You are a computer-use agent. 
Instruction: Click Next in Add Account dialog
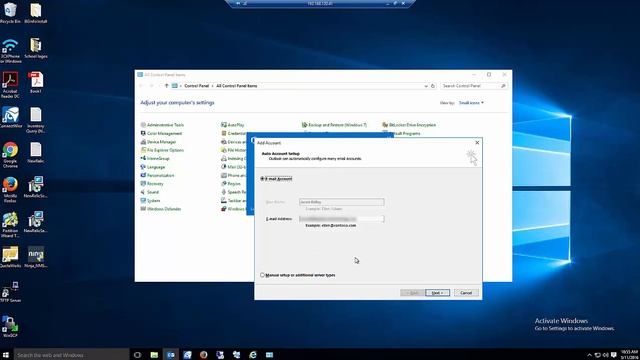point(437,293)
